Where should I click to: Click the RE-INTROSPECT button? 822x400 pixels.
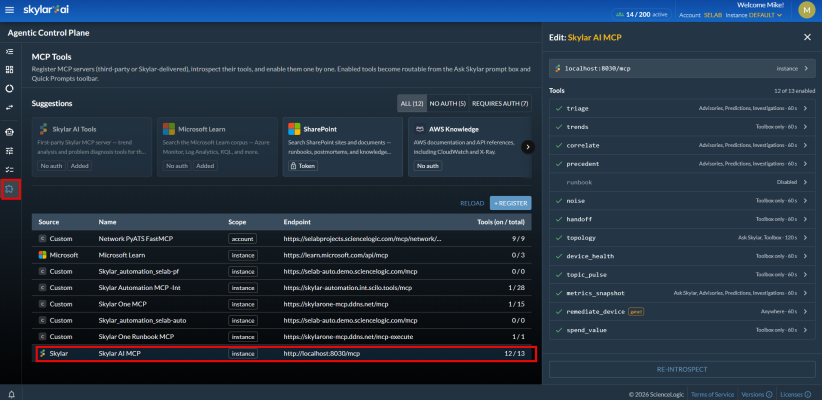pos(682,369)
